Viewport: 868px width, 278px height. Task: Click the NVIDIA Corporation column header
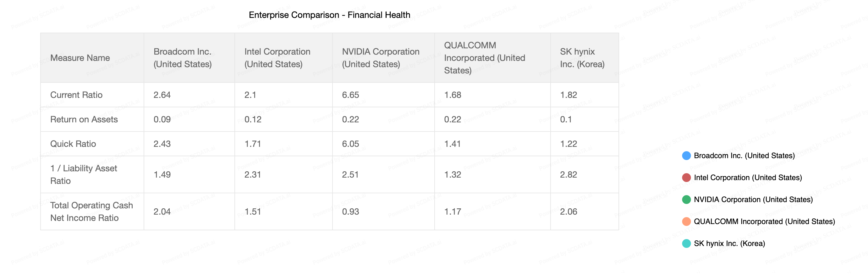pyautogui.click(x=381, y=58)
